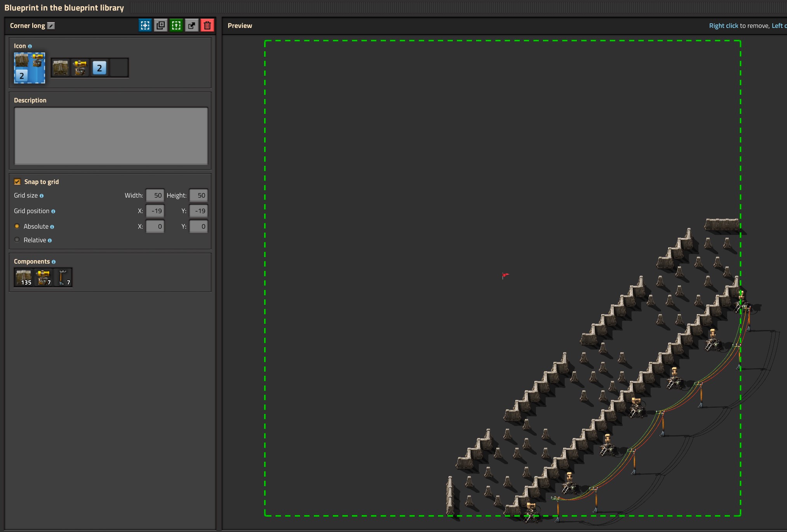Select the laser turret icon slot

click(x=80, y=68)
